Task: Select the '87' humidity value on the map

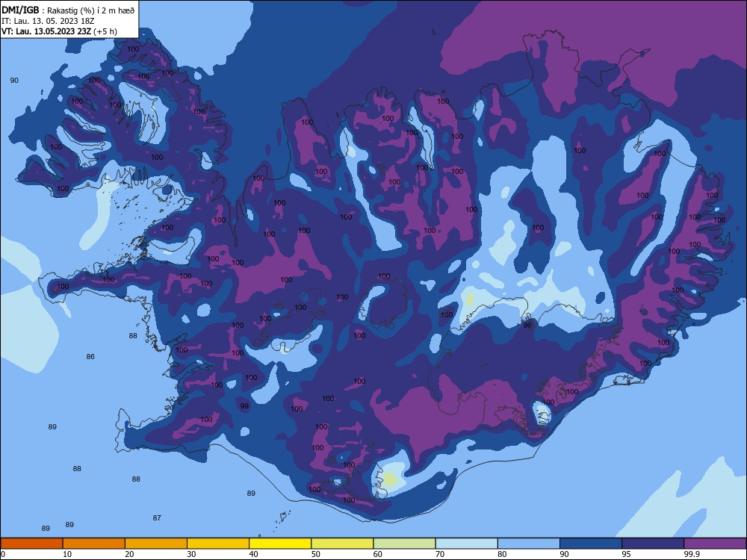Action: pyautogui.click(x=157, y=517)
